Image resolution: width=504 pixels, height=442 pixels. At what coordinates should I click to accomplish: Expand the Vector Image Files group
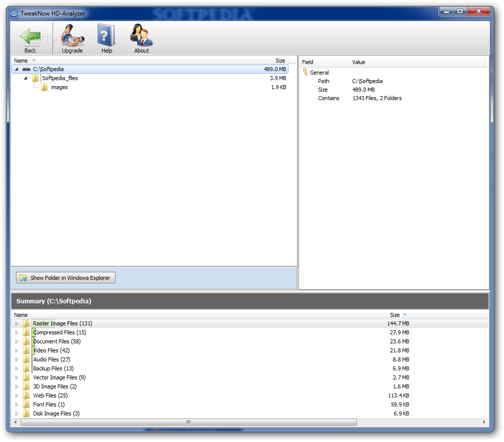click(x=16, y=377)
